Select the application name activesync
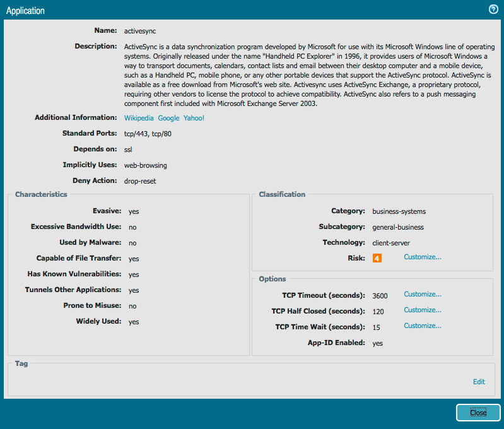This screenshot has width=504, height=429. pos(140,31)
